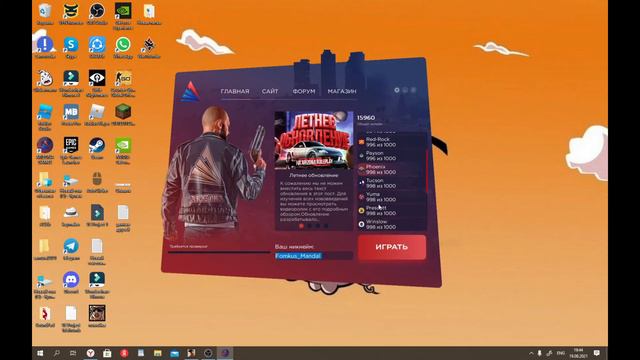Open the Discord desktop icon
This screenshot has height=360, width=640.
click(x=71, y=282)
